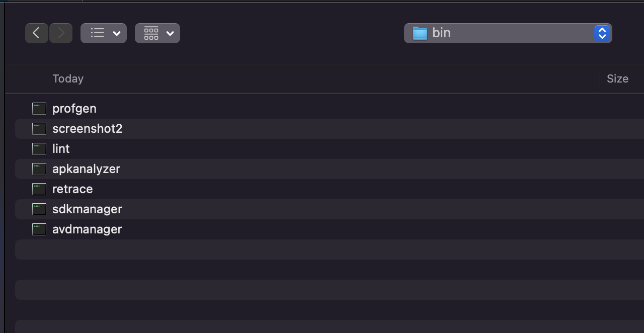Screen dimensions: 644x333
Task: Sort files by the Size column
Action: click(x=617, y=79)
